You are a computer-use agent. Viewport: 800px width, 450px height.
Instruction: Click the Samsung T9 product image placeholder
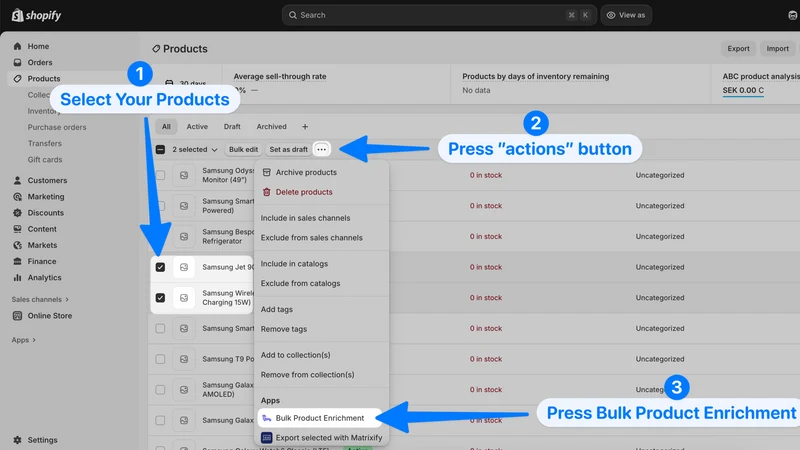click(184, 359)
